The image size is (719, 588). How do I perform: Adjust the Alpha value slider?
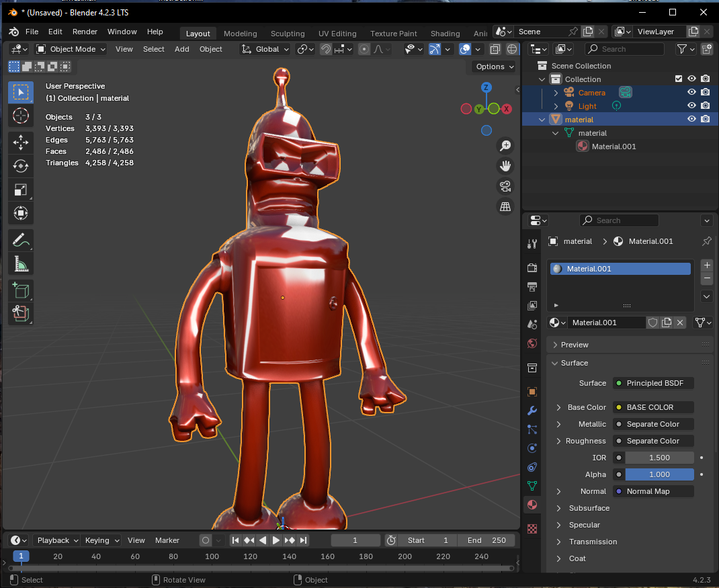pos(659,474)
